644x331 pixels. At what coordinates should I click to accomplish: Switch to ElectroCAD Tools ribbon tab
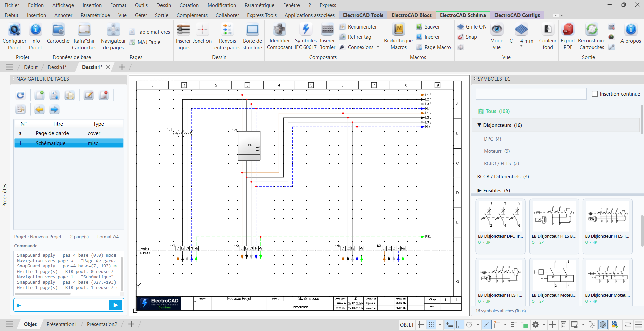coord(363,15)
